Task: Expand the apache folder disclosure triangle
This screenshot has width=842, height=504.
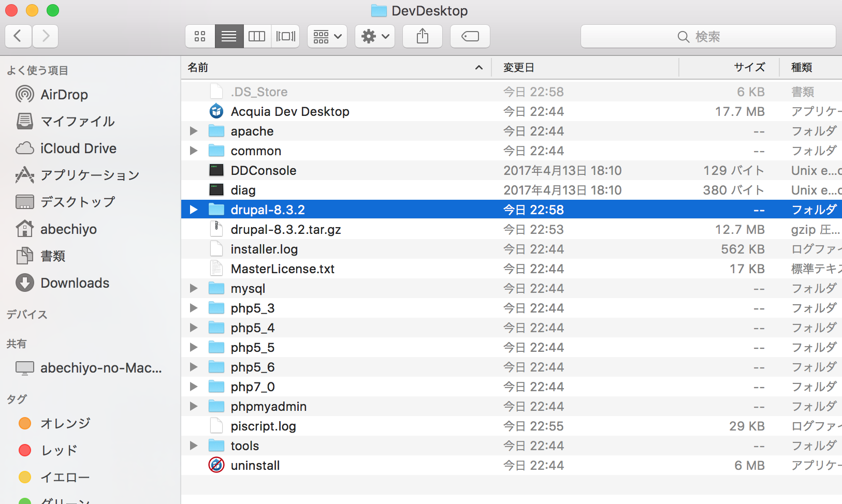Action: click(194, 131)
